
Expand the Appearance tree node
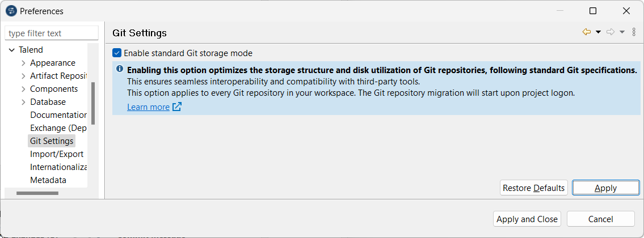pos(23,63)
